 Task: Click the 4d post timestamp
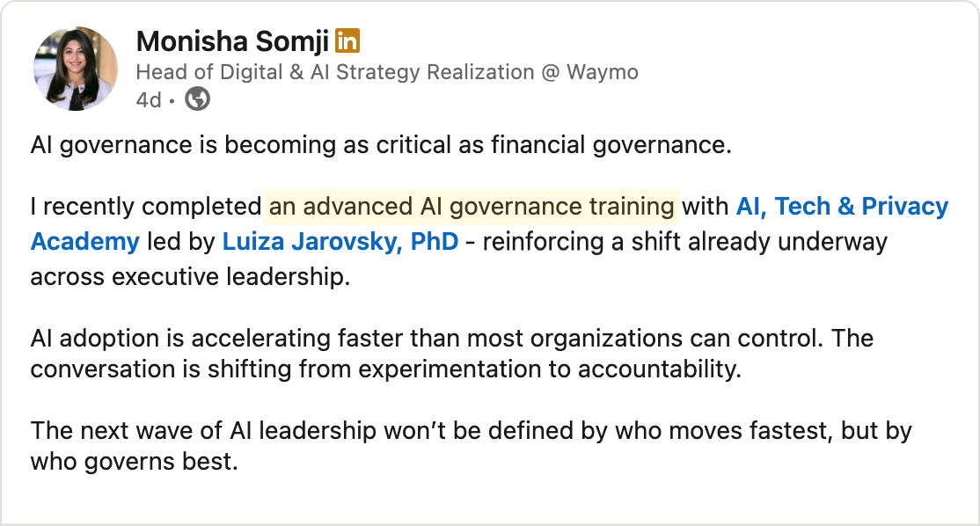pos(148,100)
